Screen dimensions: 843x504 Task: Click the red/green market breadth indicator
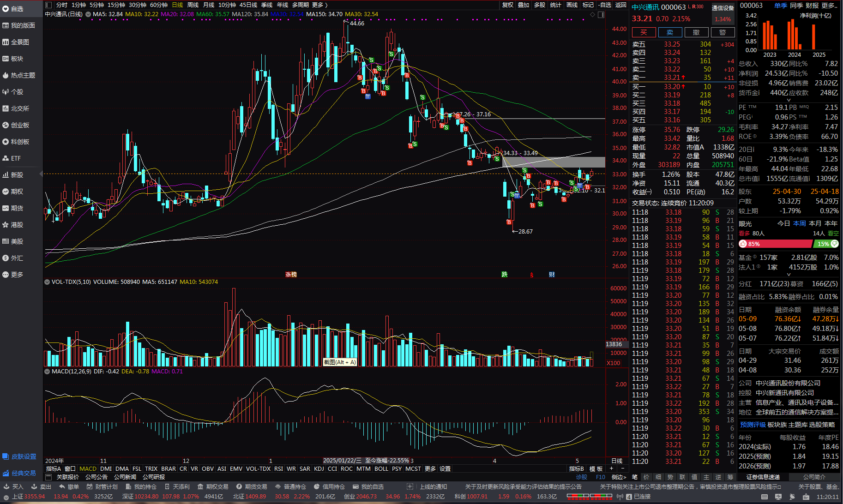pos(589,497)
